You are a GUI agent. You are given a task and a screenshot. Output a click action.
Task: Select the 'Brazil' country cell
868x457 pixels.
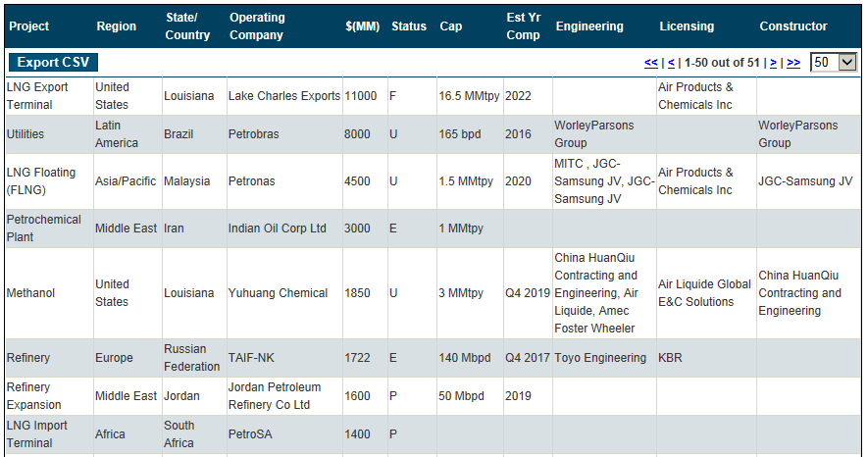coord(194,134)
